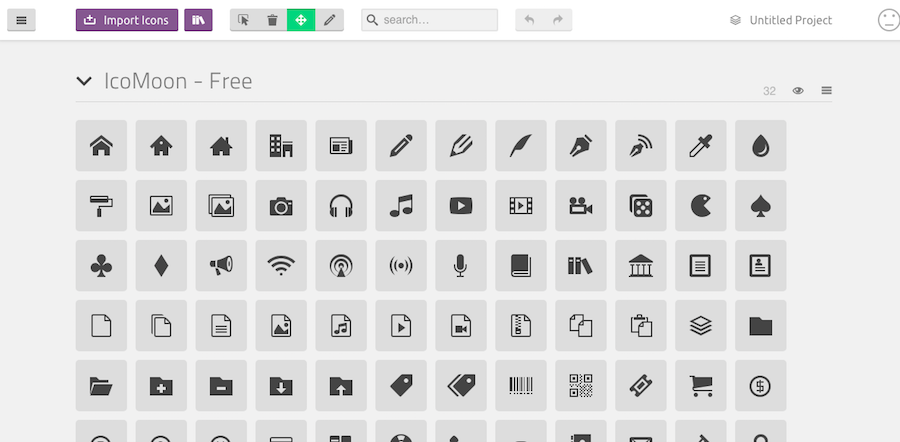Screen dimensions: 900x442
Task: Select the camera icon
Action: [x=281, y=206]
